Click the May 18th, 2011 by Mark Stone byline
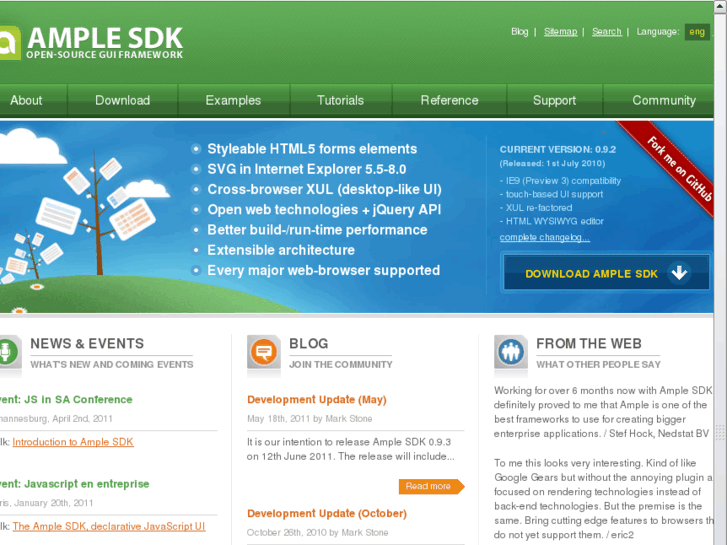 pos(310,419)
